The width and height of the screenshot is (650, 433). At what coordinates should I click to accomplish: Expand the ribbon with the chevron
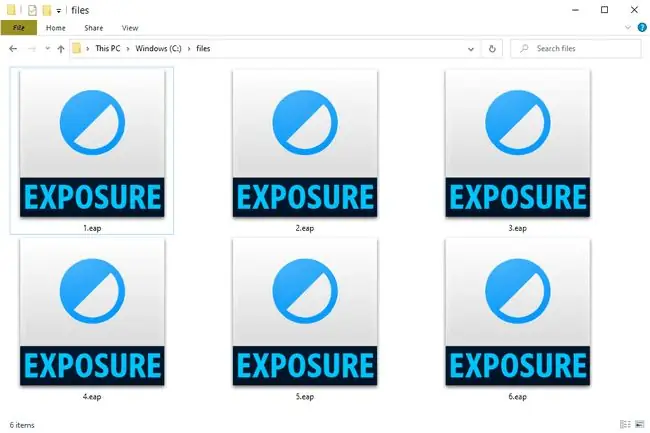628,28
